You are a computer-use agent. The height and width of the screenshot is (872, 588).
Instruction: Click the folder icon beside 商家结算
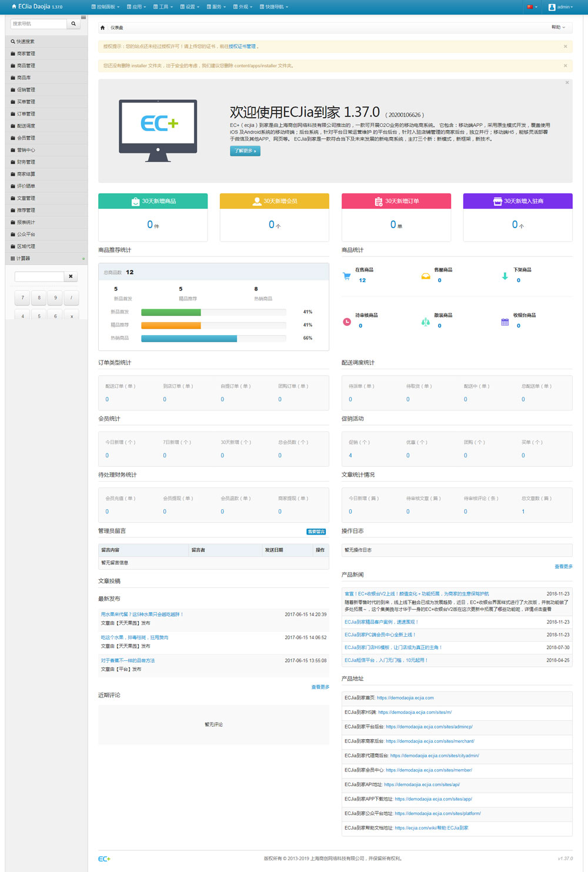click(13, 174)
